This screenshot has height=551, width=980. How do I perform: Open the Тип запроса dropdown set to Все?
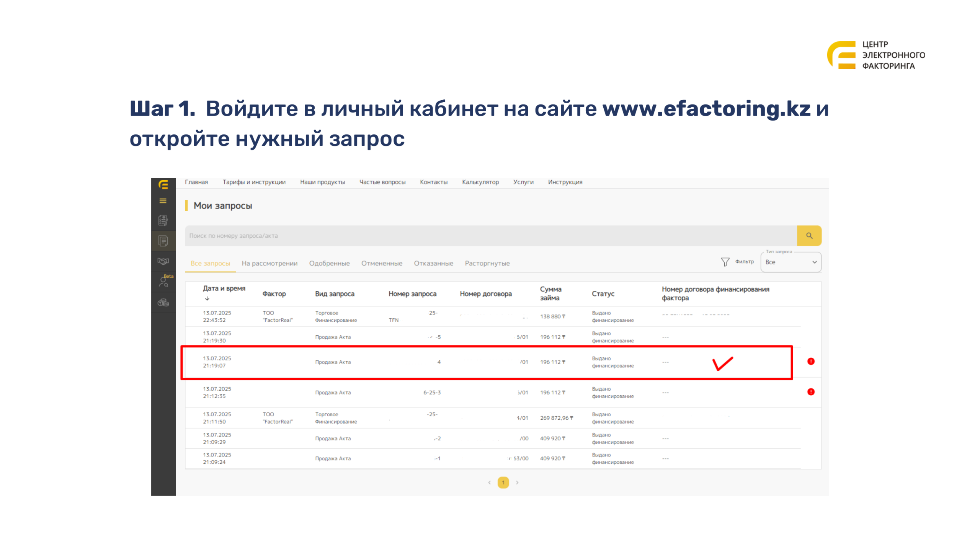coord(791,262)
